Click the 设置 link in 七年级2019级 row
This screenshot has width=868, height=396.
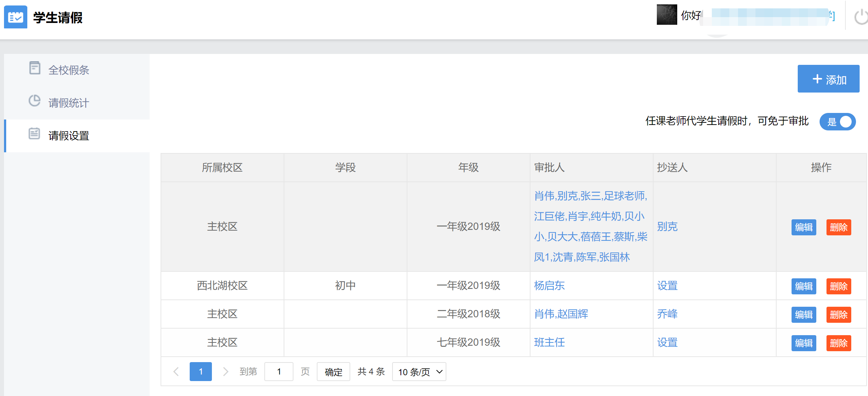tap(667, 342)
